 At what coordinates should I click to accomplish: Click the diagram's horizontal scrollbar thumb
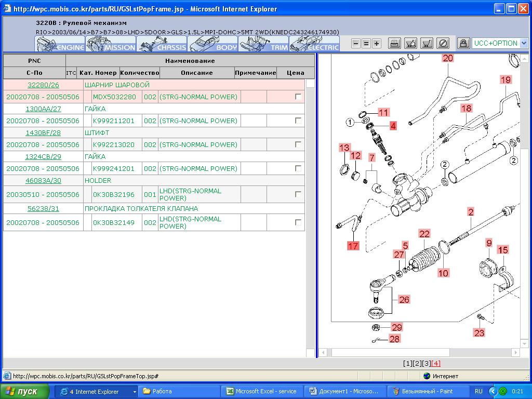(x=390, y=353)
